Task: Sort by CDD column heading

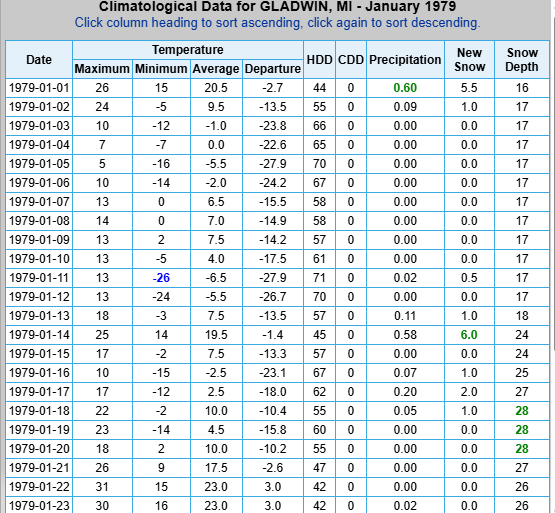Action: point(351,59)
